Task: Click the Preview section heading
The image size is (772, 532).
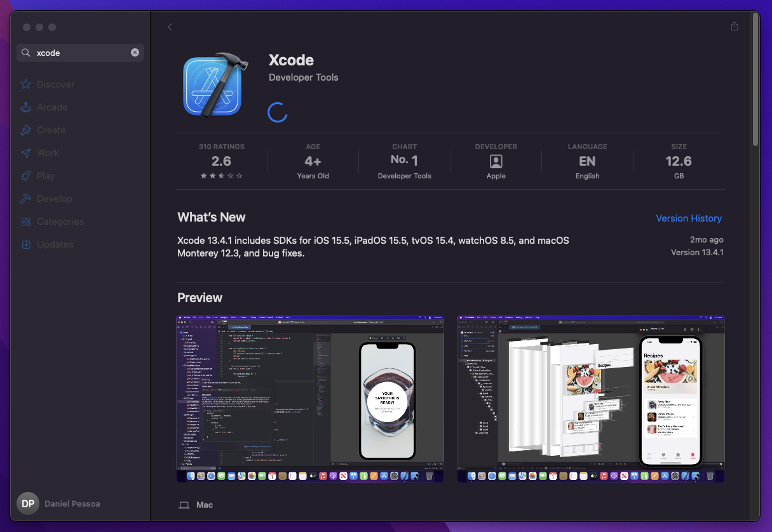Action: coord(200,298)
